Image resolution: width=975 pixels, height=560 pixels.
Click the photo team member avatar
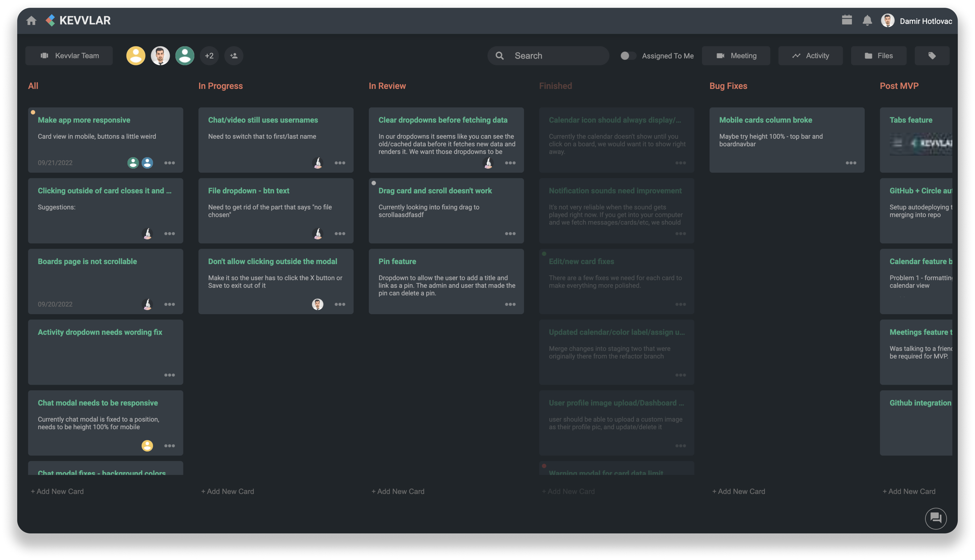point(160,56)
